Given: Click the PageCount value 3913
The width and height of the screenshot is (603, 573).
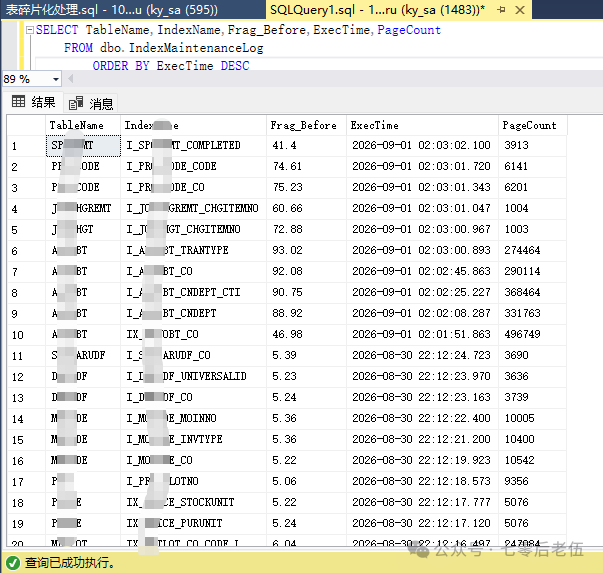Looking at the screenshot, I should point(516,145).
